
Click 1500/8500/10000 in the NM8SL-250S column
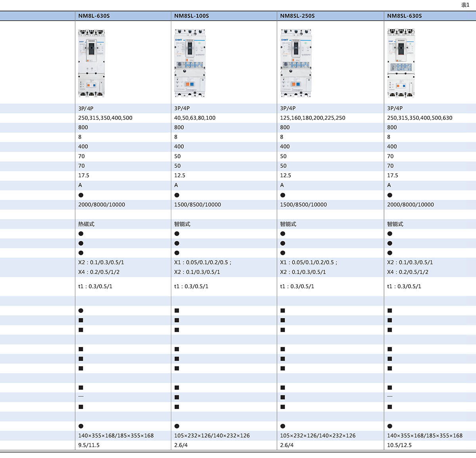tap(303, 205)
